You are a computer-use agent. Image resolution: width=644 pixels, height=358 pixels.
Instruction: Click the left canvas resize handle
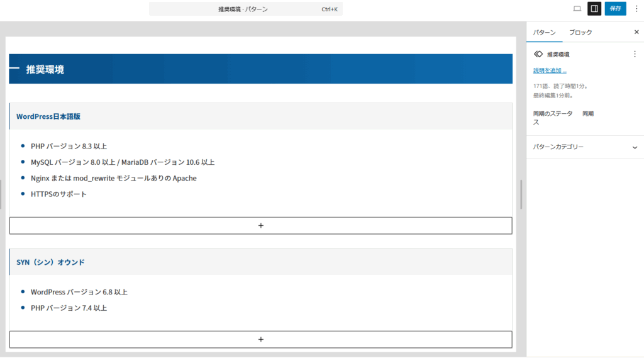pyautogui.click(x=1, y=194)
